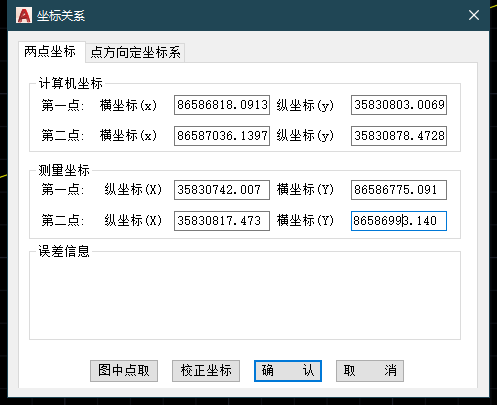Focus first point computer 横坐标(x) field
The image size is (497, 405).
222,105
